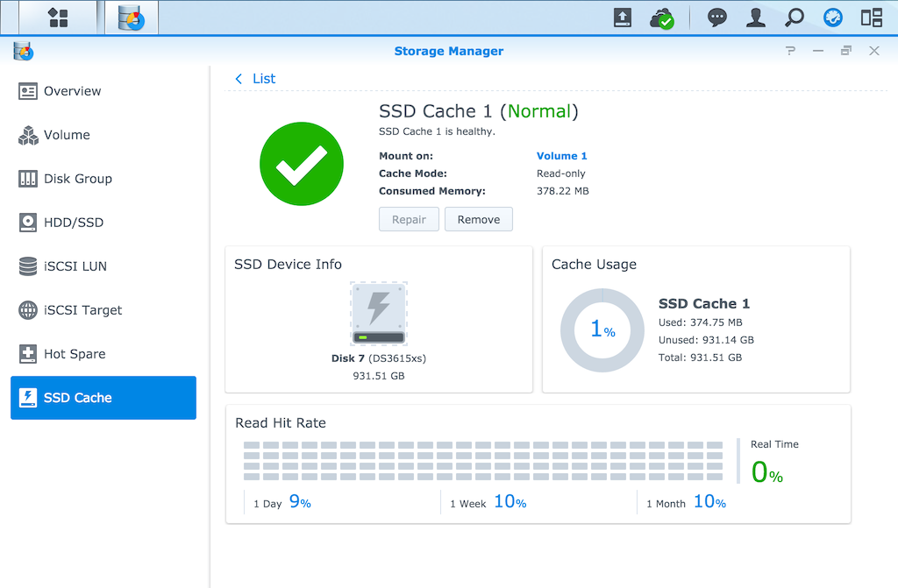Select SSD Cache in the sidebar
The image size is (898, 588).
[x=103, y=397]
